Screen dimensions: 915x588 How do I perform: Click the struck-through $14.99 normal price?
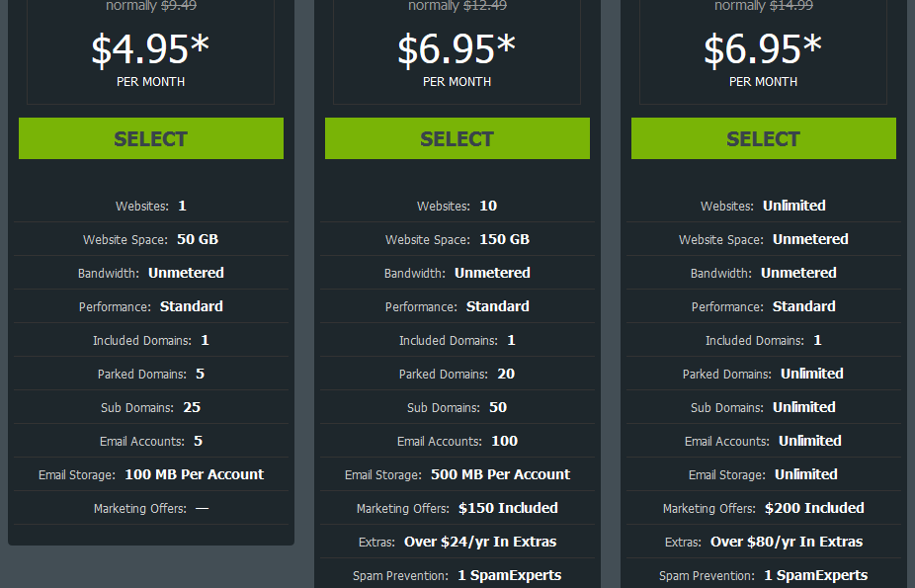791,6
